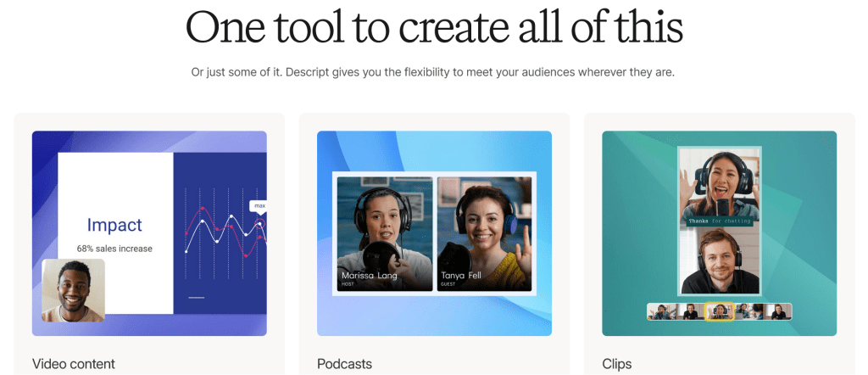Viewport: 868px width, 375px height.
Task: Click the 'Thanks for chatting' caption overlay
Action: click(x=719, y=221)
